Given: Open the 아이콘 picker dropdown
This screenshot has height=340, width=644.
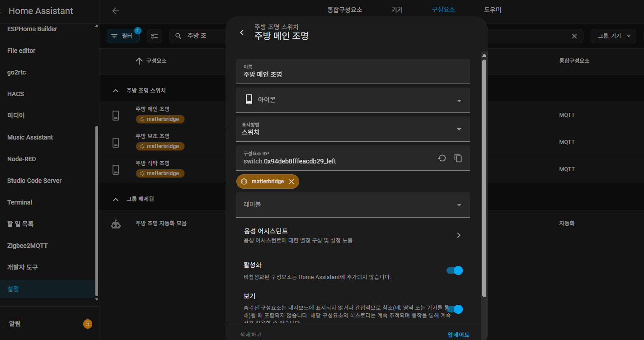Looking at the screenshot, I should (353, 100).
